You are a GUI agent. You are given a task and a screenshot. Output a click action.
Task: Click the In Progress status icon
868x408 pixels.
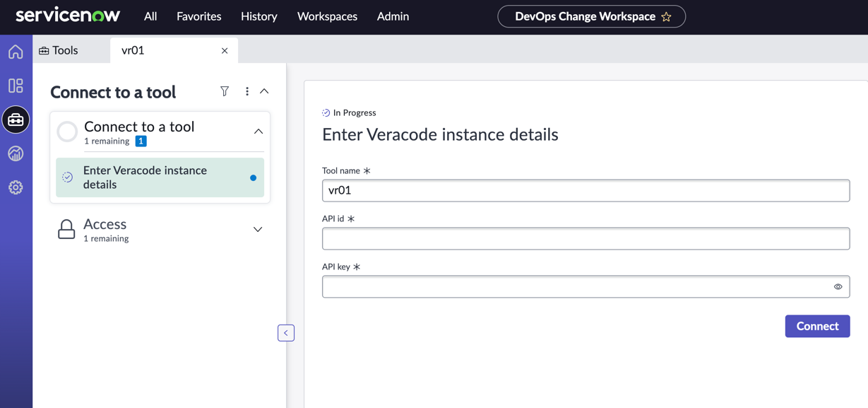click(x=326, y=112)
